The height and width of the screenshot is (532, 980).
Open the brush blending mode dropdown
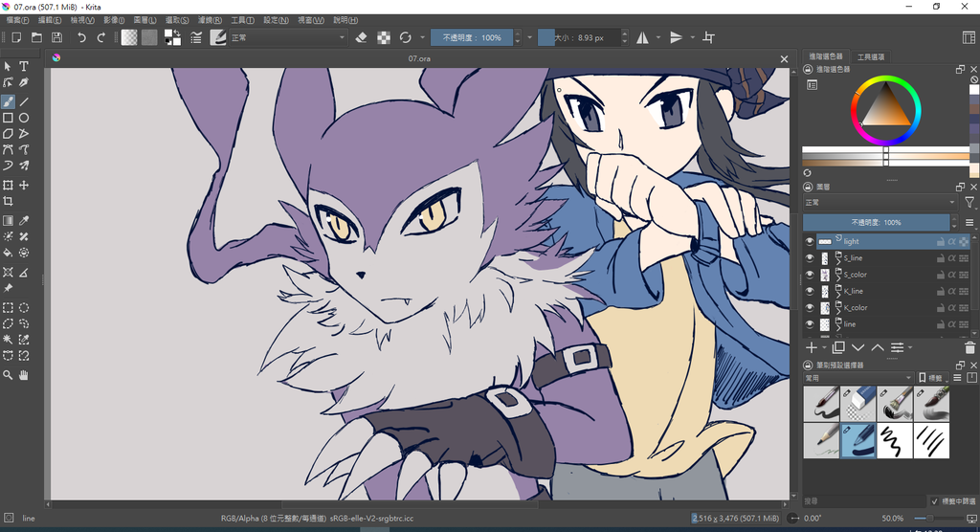coord(287,37)
